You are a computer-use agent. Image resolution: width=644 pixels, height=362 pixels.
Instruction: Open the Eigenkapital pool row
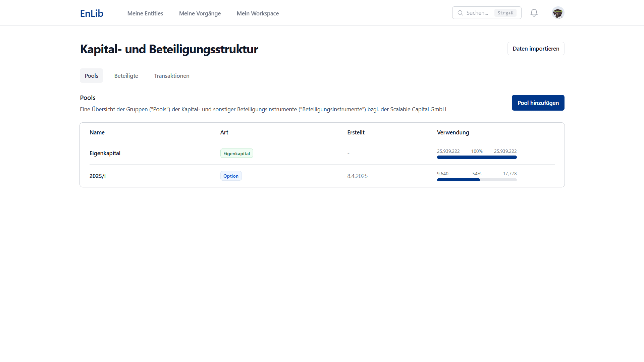point(105,153)
